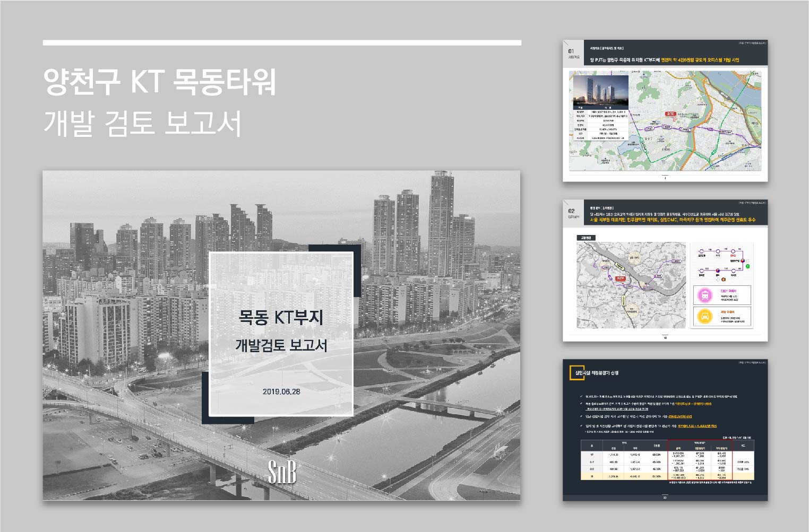The height and width of the screenshot is (532, 809).
Task: Click the tower rendering image in slide 01
Action: point(600,90)
